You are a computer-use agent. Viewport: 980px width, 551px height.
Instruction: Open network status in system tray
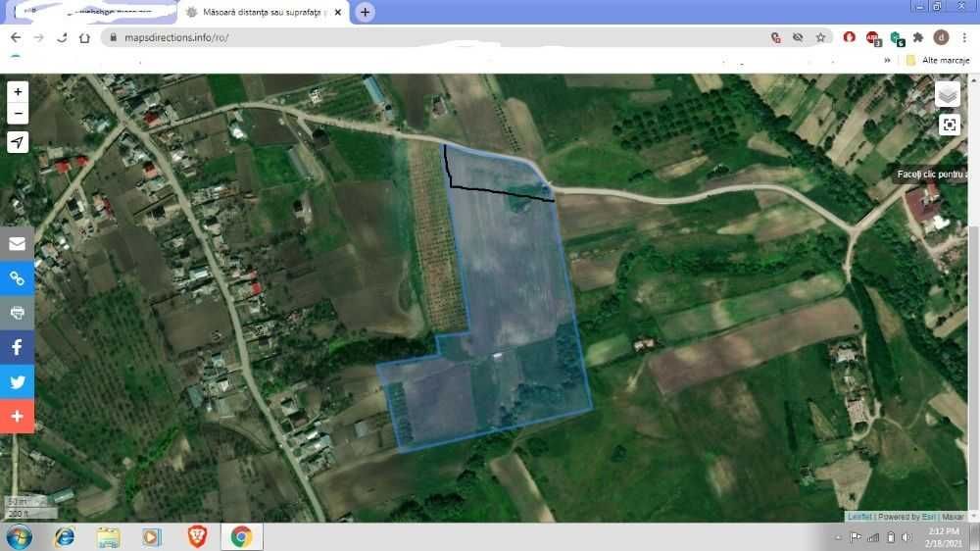pyautogui.click(x=873, y=537)
